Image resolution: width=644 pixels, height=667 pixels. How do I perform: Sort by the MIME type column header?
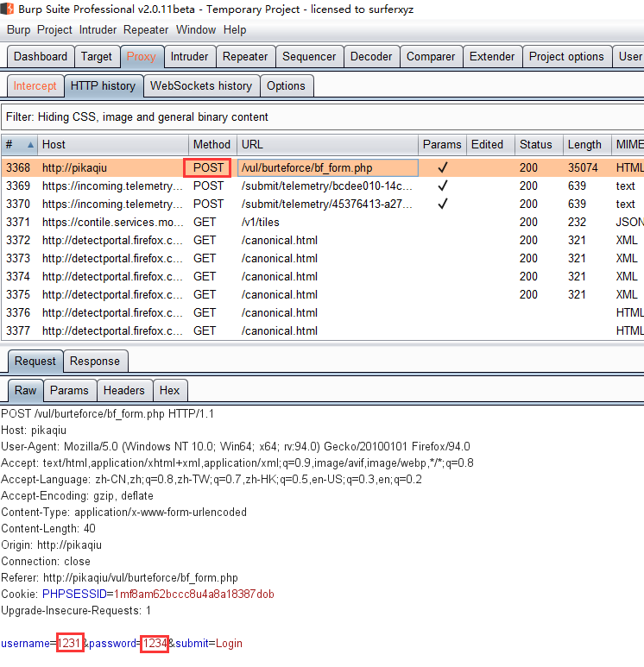(628, 145)
